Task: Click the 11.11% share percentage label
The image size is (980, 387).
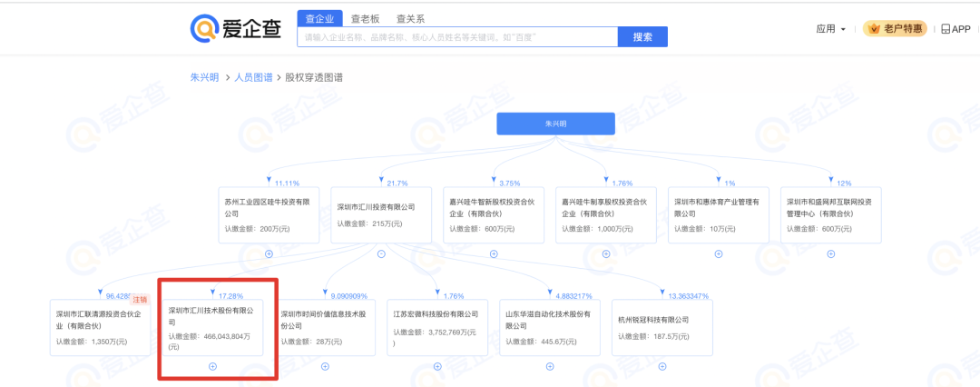Action: pyautogui.click(x=287, y=184)
